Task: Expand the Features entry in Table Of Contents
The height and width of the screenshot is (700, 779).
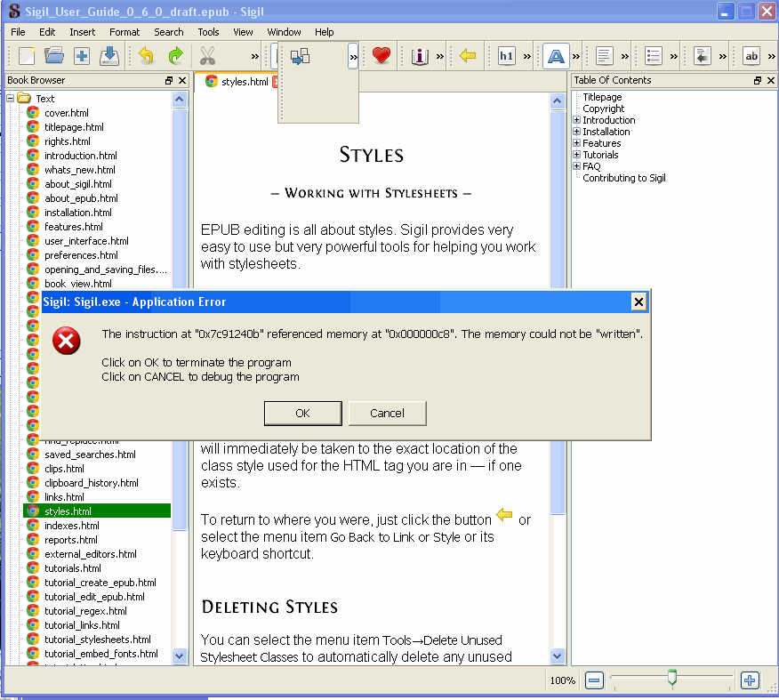Action: coord(576,142)
